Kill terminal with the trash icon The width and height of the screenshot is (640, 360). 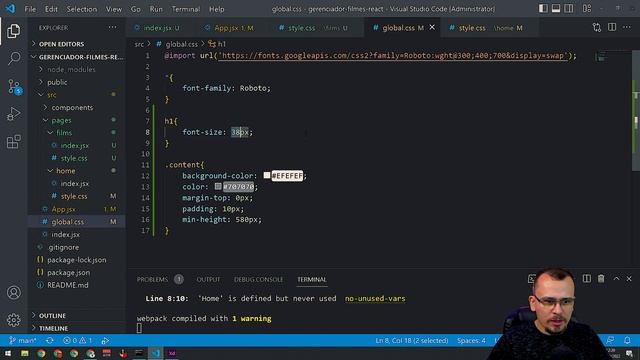pyautogui.click(x=601, y=278)
